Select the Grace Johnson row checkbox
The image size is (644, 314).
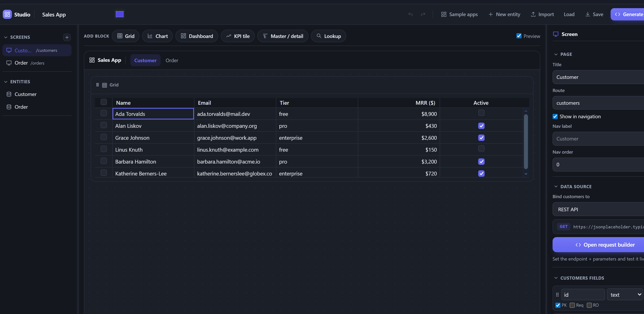(x=104, y=137)
